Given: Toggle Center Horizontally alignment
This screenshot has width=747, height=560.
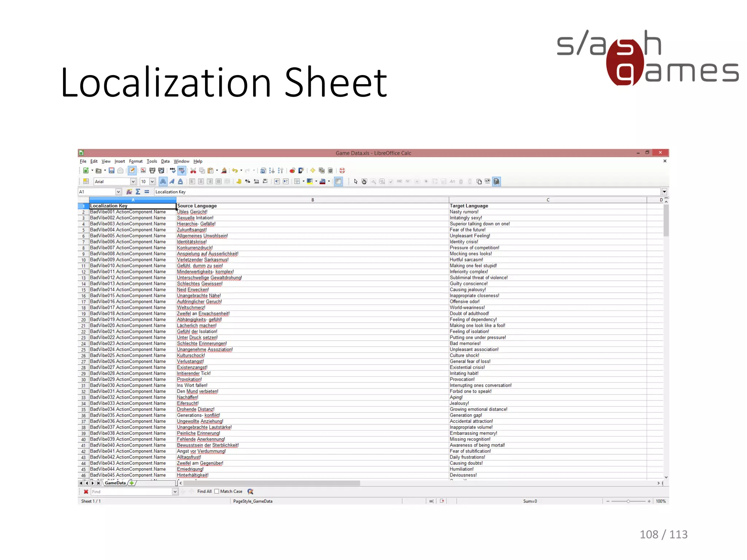Looking at the screenshot, I should pyautogui.click(x=201, y=182).
